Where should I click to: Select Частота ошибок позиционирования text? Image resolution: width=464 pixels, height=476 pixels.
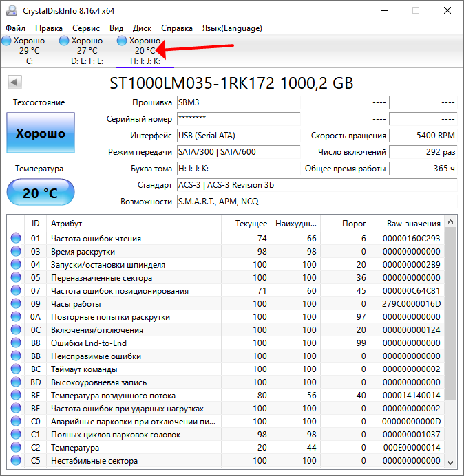point(120,291)
